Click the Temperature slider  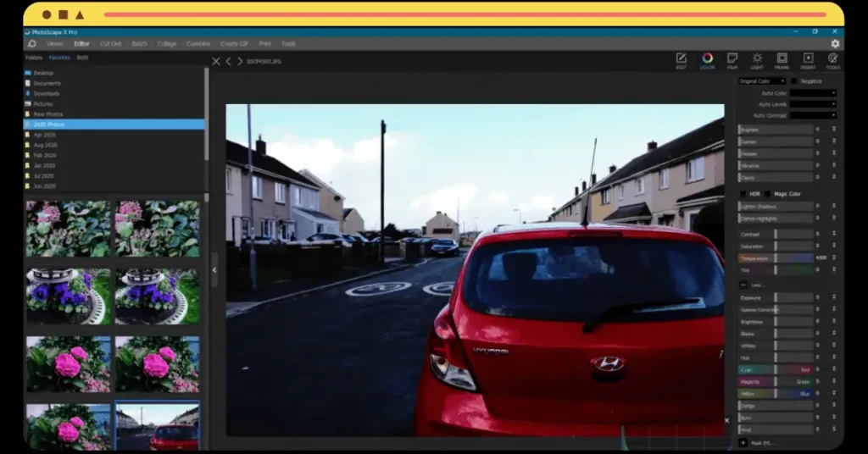(x=776, y=257)
